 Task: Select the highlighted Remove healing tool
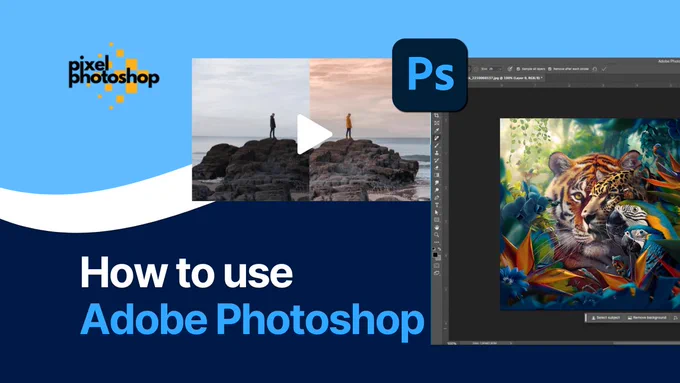(x=437, y=138)
